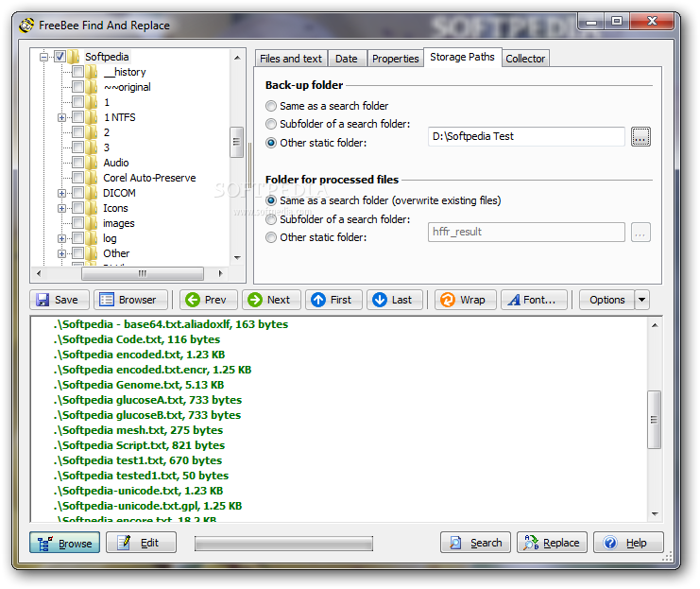Click result line 'Softpedia Script.txt, 821 bytes'
This screenshot has height=589, width=700.
coord(139,445)
